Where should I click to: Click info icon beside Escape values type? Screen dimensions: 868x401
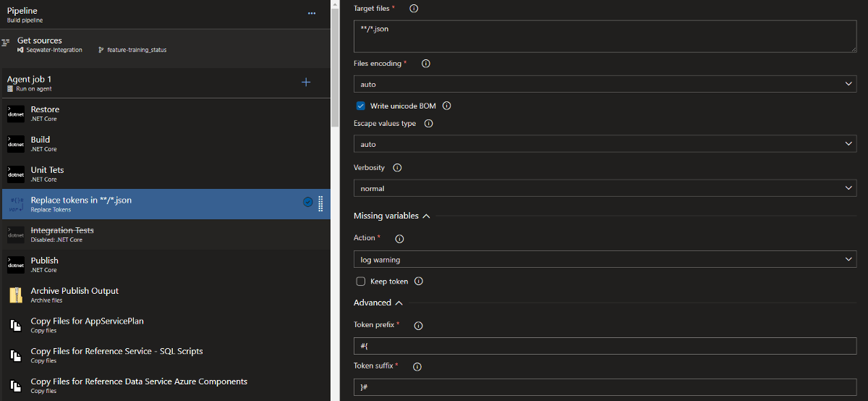(428, 124)
